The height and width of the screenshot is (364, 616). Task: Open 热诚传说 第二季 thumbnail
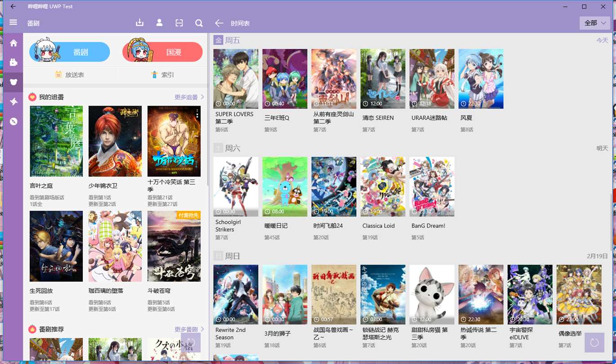tap(481, 294)
